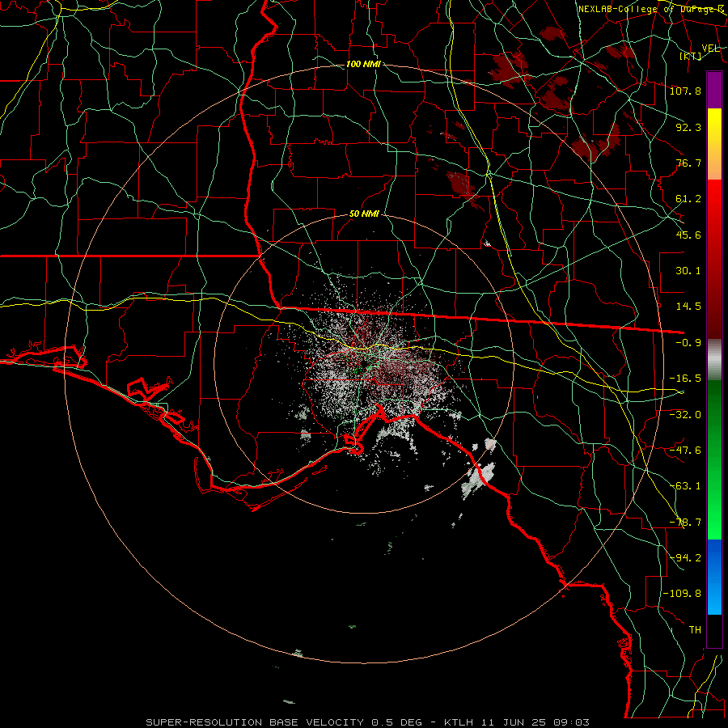
Task: Click the Super-Resolution Base Velocity caption
Action: (368, 722)
